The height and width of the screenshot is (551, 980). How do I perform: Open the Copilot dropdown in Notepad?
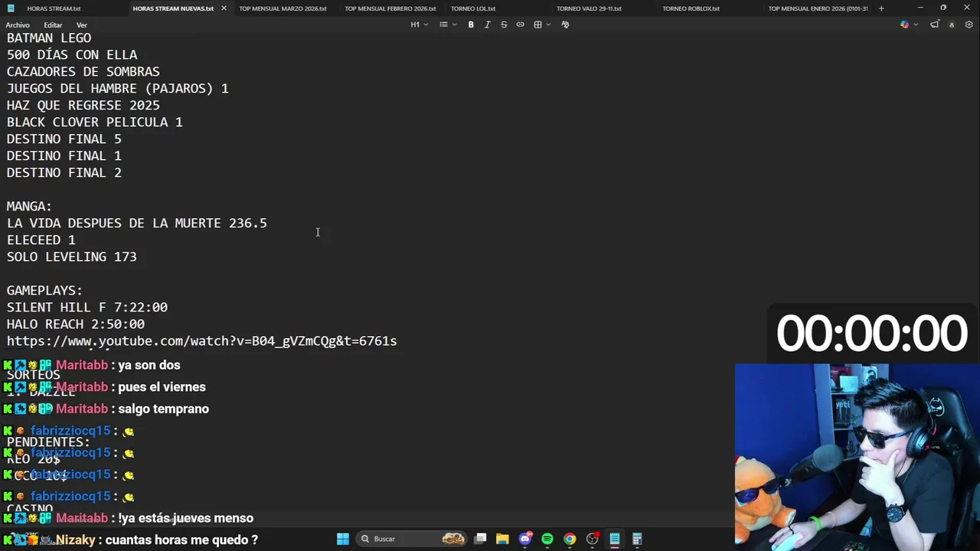tap(908, 24)
